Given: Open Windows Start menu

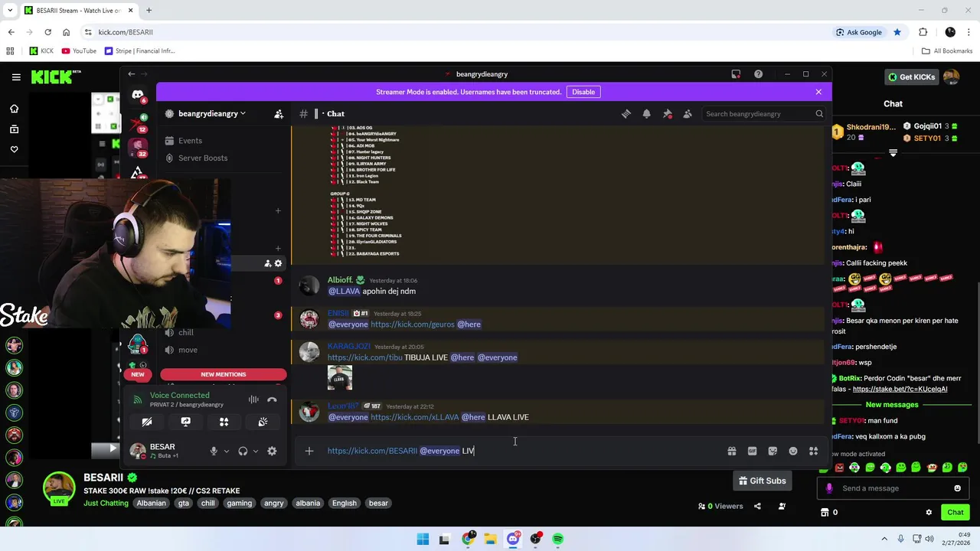Looking at the screenshot, I should 423,540.
